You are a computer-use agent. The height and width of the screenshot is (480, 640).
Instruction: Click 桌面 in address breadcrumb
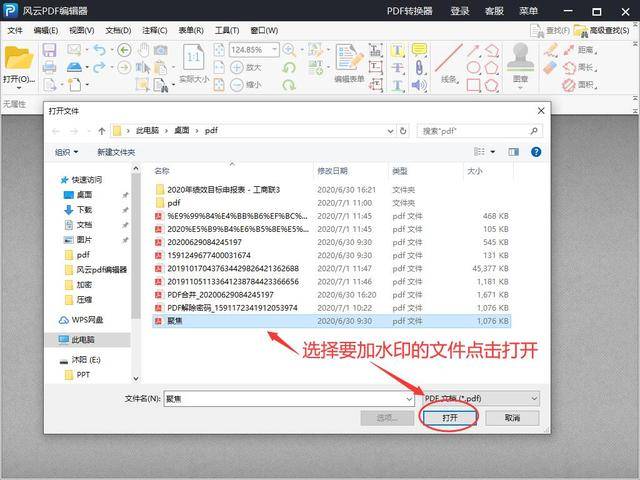(182, 131)
